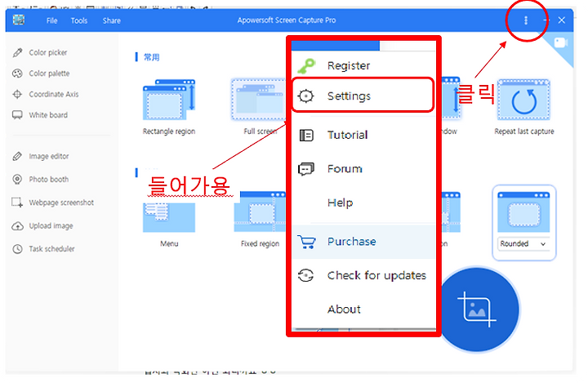Open Settings from the dropdown menu
Screen dimensions: 588x383
(x=363, y=96)
